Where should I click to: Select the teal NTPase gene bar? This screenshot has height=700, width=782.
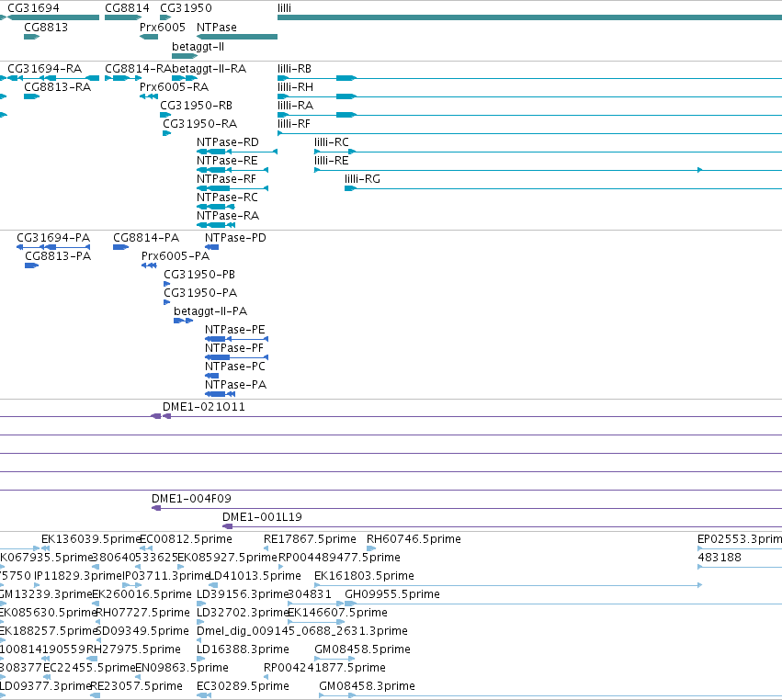tap(237, 37)
